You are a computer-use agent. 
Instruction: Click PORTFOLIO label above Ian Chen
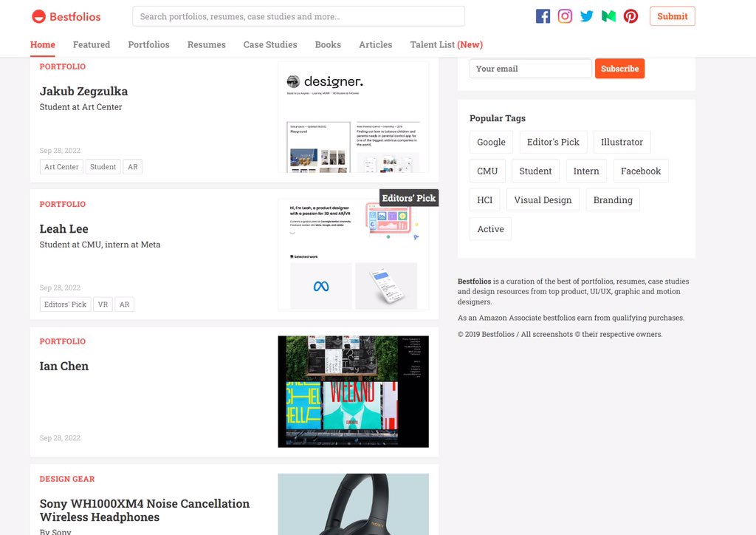(63, 341)
